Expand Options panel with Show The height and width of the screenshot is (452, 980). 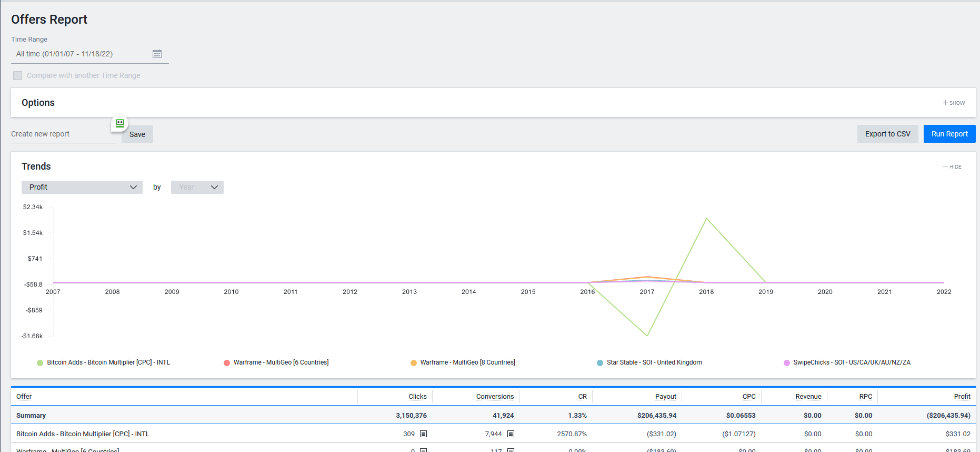coord(954,103)
